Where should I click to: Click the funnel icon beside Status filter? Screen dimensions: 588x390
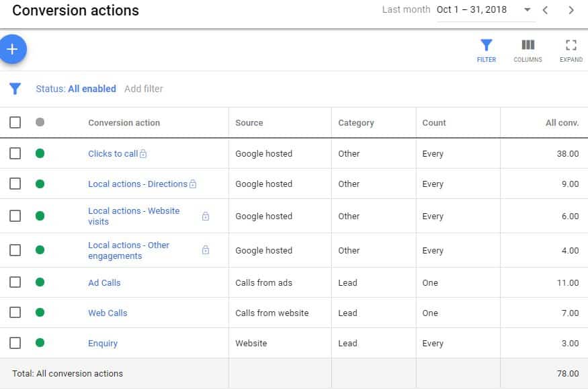coord(15,89)
